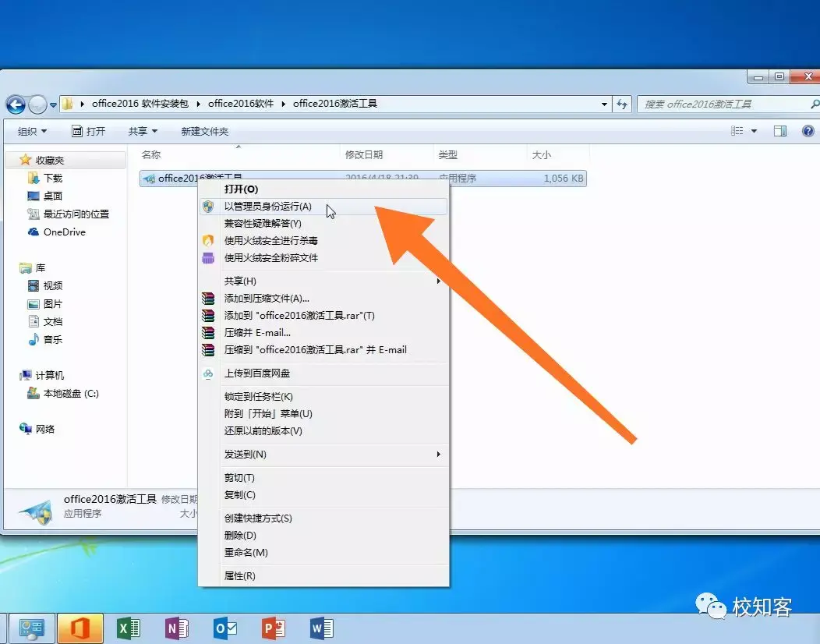This screenshot has height=644, width=820.
Task: Click the blue help icon
Action: click(808, 131)
